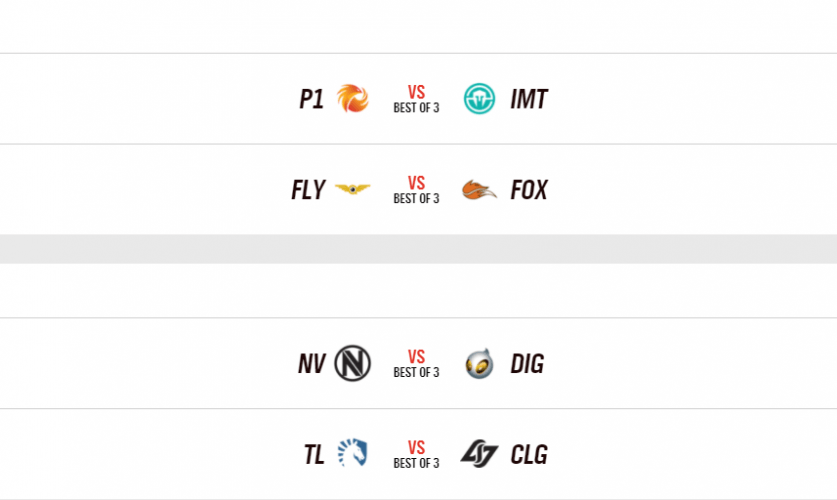Open the CLG team logo

coord(479,454)
